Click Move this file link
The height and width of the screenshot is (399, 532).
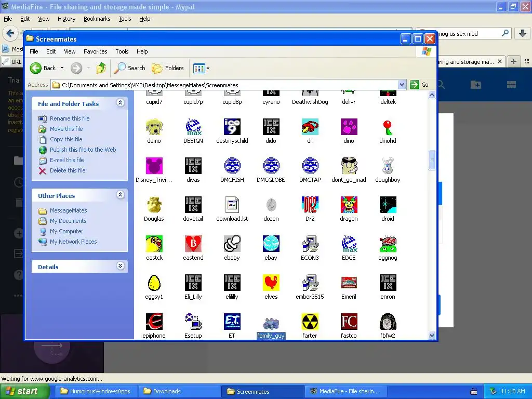[x=66, y=129]
